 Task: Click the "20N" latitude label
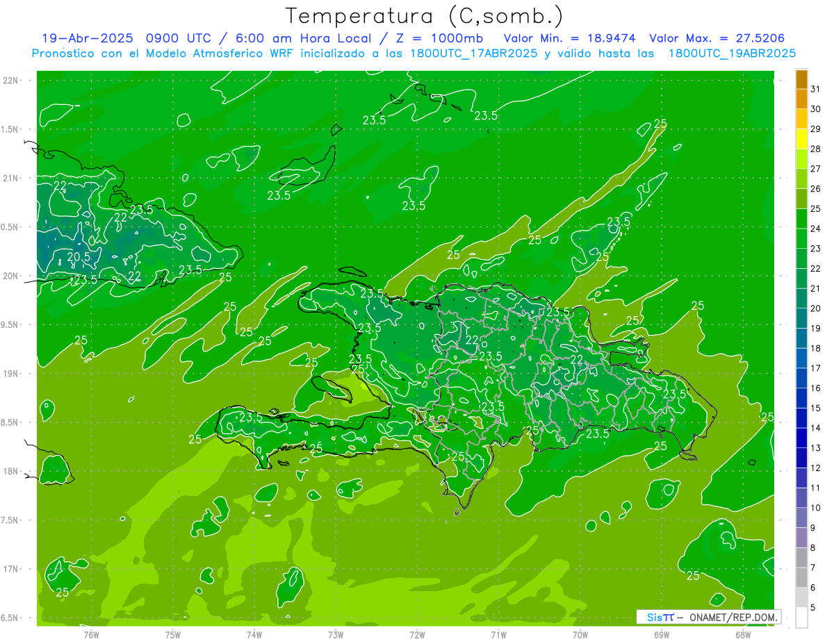[x=11, y=276]
